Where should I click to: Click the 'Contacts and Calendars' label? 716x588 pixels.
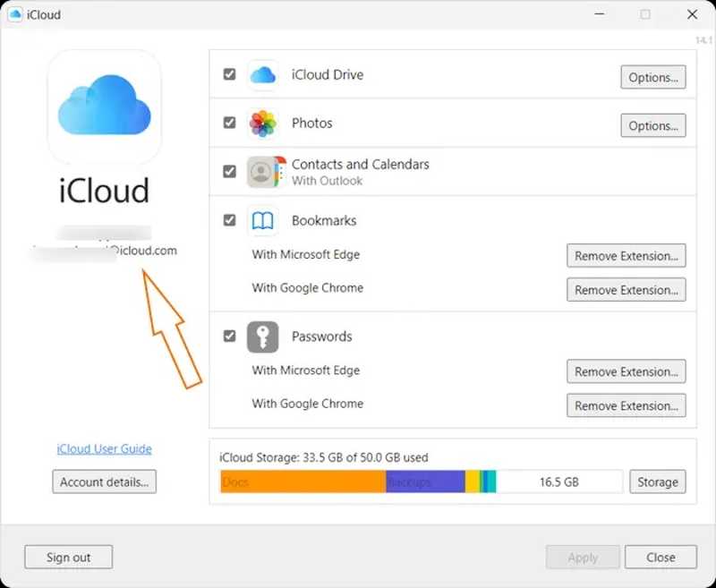pos(361,165)
